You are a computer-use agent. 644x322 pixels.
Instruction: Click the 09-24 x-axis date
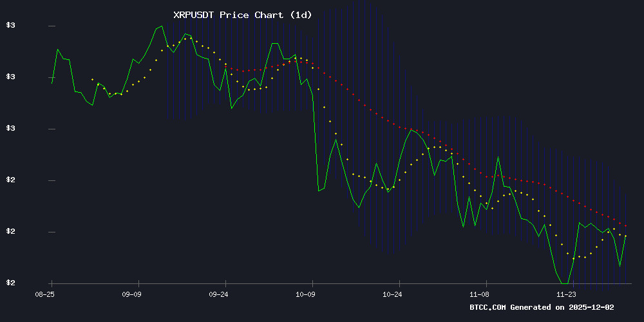218,294
